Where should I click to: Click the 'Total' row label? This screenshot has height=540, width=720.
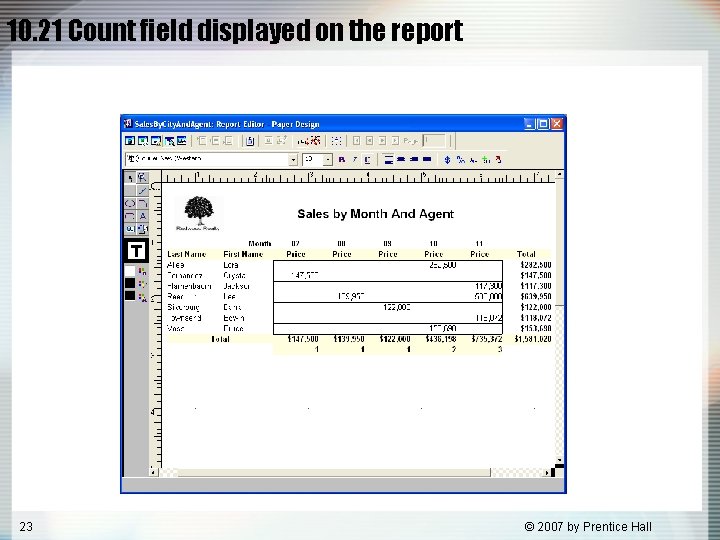tap(220, 339)
